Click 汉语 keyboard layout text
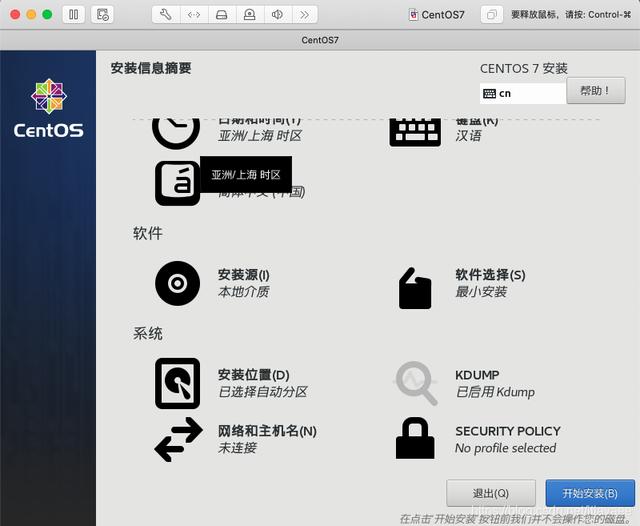The width and height of the screenshot is (640, 526). 468,135
